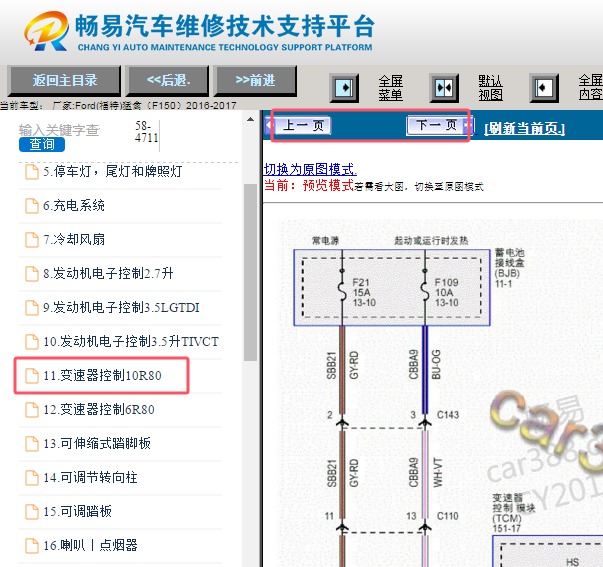Click document icon beside 9.发动机电子控制3.5LGTDI

pos(32,308)
